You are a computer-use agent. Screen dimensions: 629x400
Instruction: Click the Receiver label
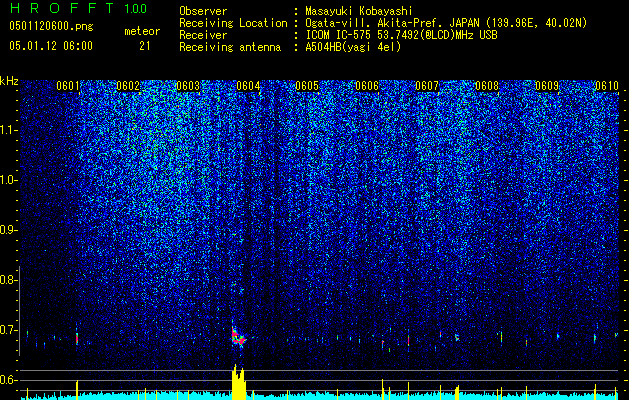(203, 35)
